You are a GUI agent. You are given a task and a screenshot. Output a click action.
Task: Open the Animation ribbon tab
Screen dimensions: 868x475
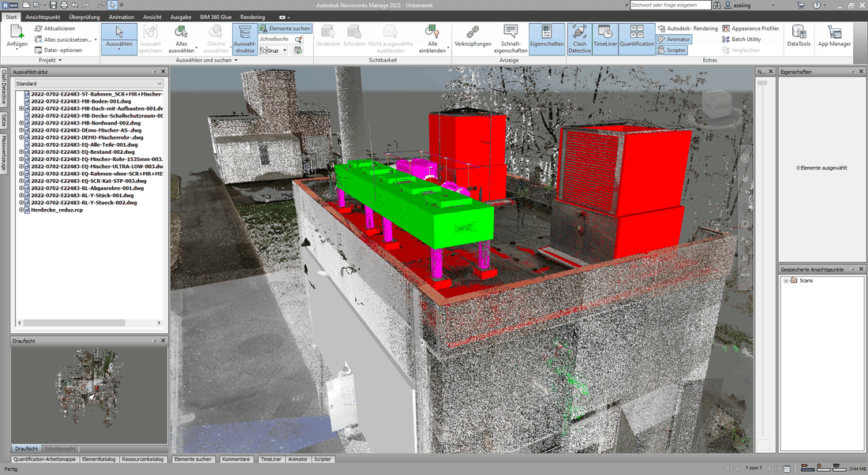coord(122,17)
